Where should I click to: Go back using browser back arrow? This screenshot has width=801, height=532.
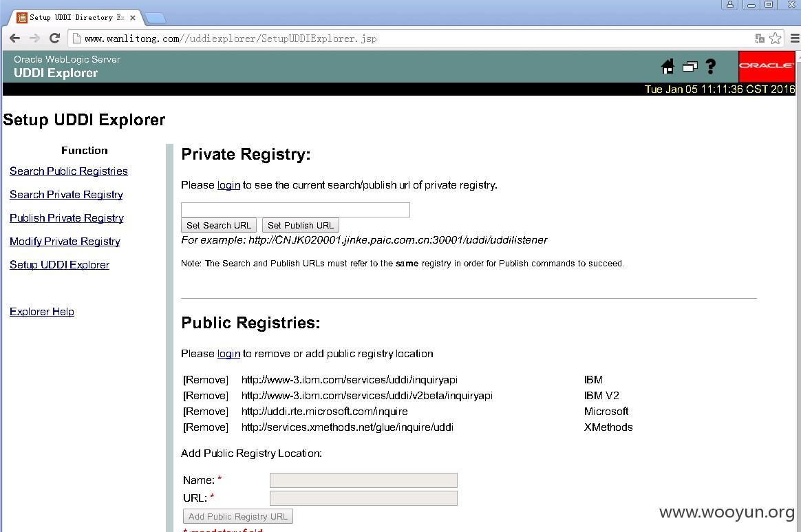15,39
